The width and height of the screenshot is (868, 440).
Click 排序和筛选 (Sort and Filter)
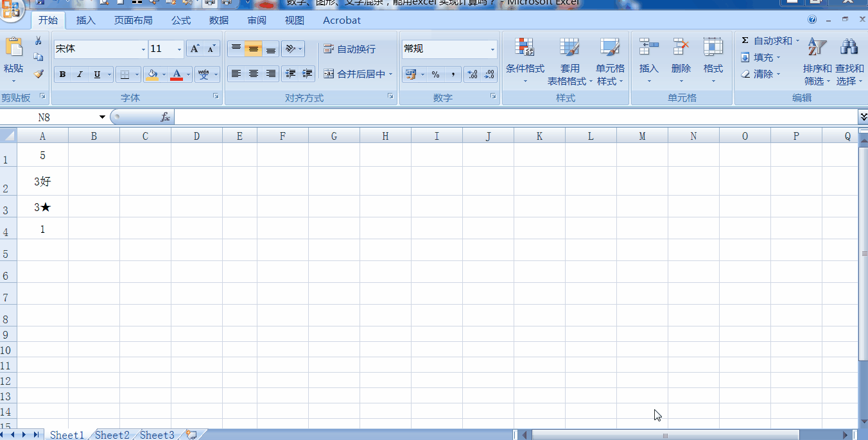point(816,61)
